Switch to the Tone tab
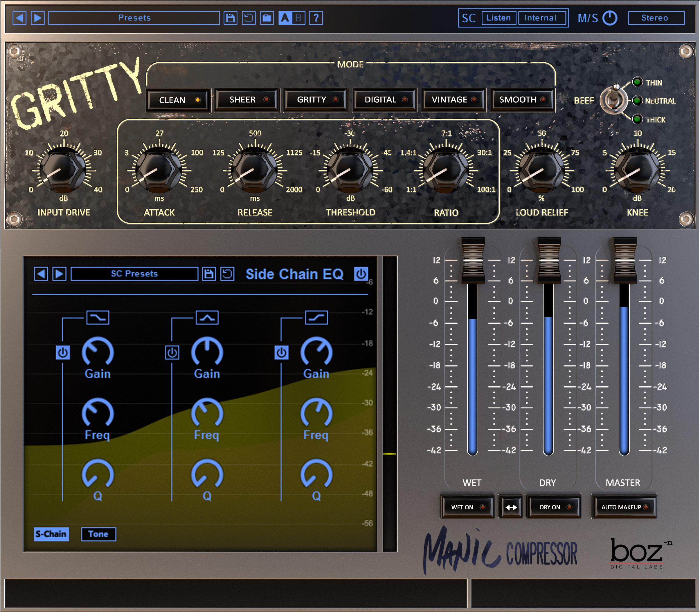 click(x=98, y=533)
